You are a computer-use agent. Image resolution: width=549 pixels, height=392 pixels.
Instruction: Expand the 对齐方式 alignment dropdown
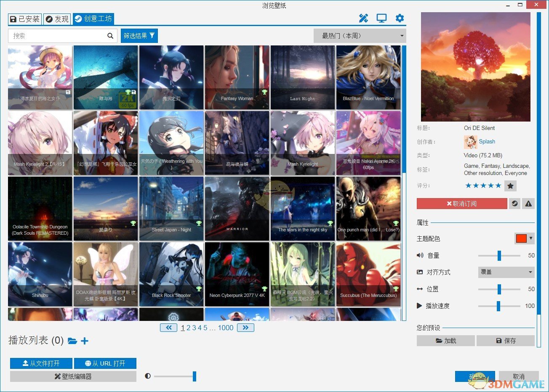click(x=506, y=272)
